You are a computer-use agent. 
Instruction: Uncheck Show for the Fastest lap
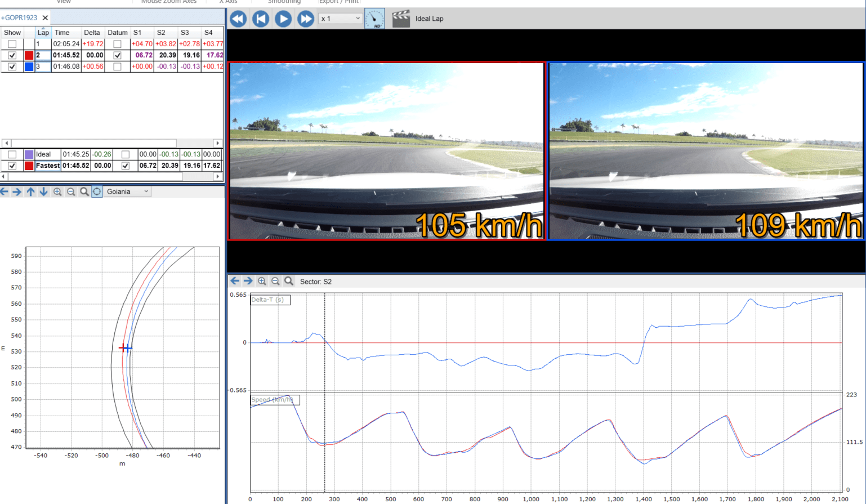pyautogui.click(x=12, y=166)
